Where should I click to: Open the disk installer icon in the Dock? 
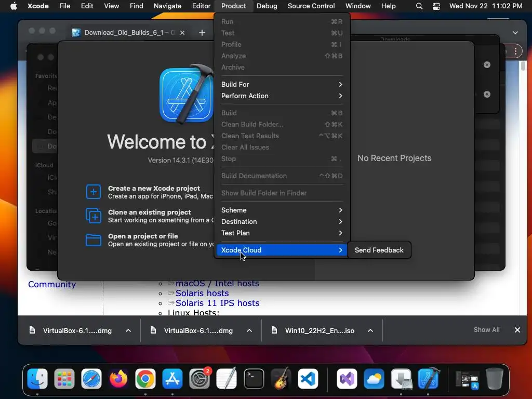[401, 378]
